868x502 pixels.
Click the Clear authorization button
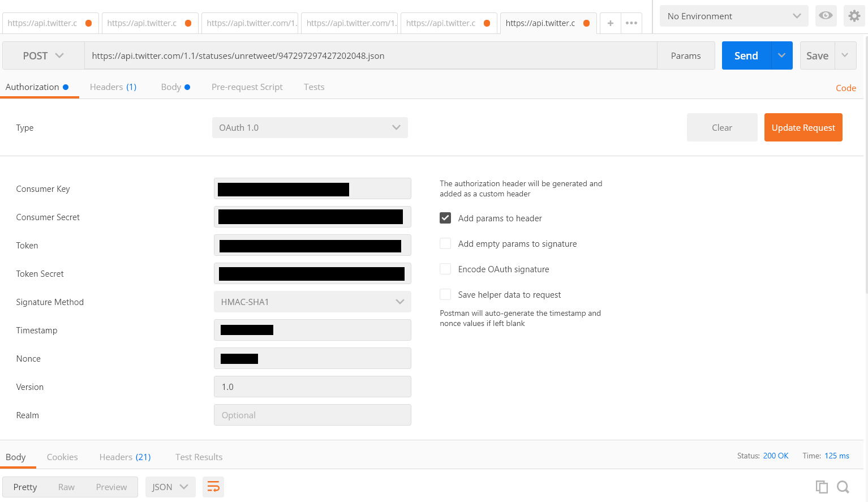(722, 127)
